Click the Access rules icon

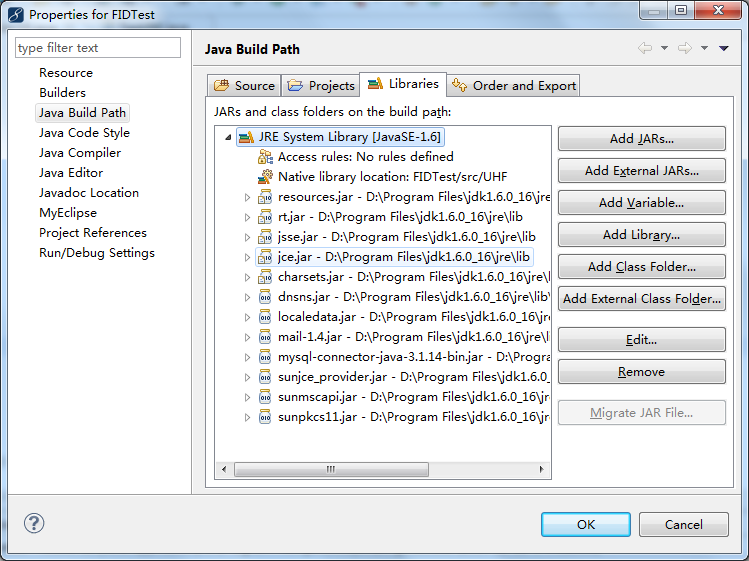265,157
